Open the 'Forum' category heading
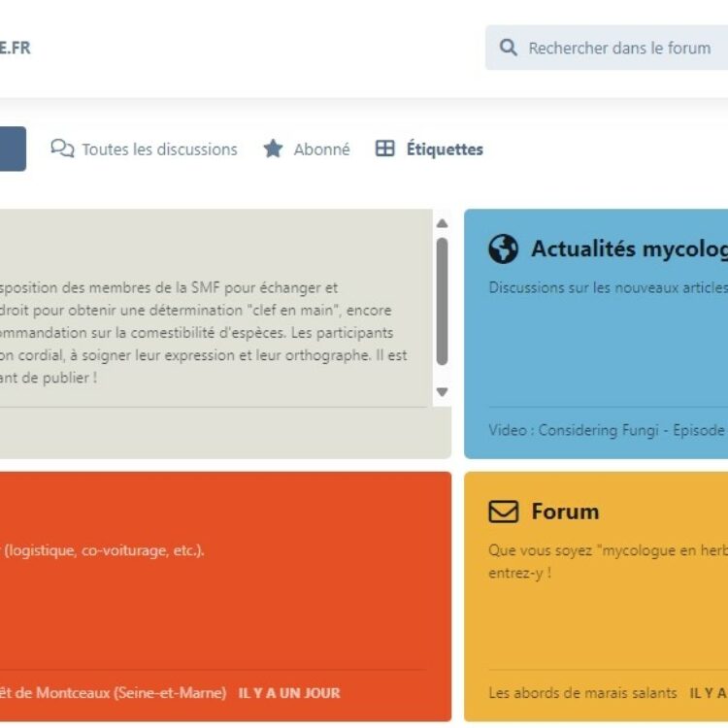 pyautogui.click(x=565, y=512)
